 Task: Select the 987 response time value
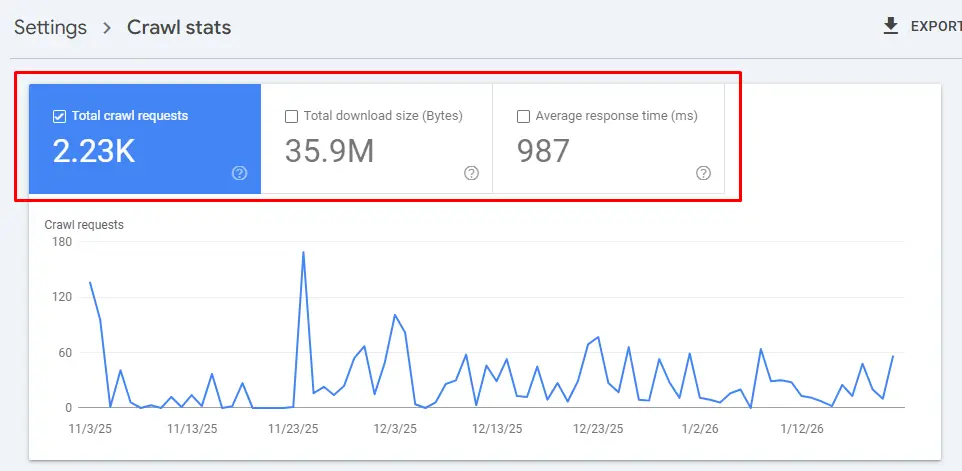[543, 151]
